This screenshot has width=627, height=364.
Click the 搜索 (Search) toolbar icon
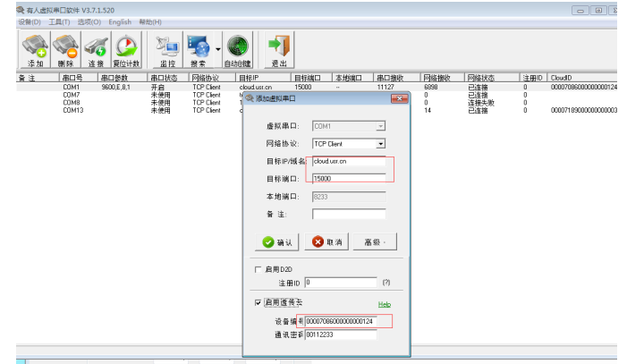tap(199, 50)
